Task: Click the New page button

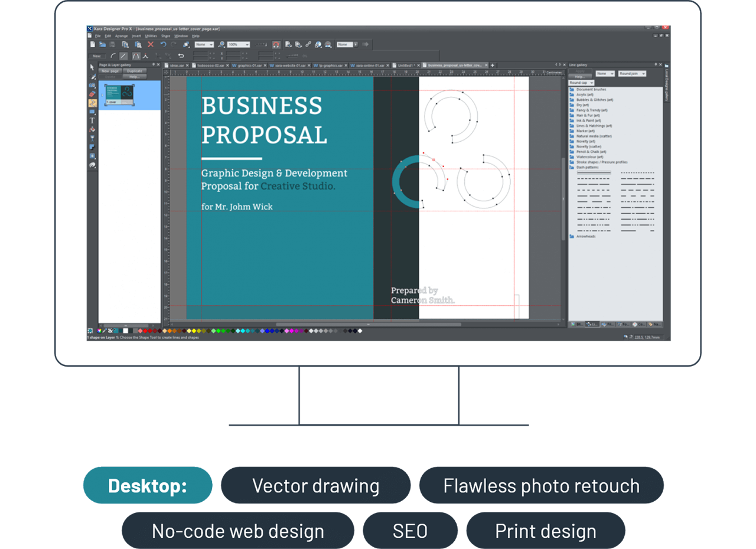Action: tap(110, 71)
